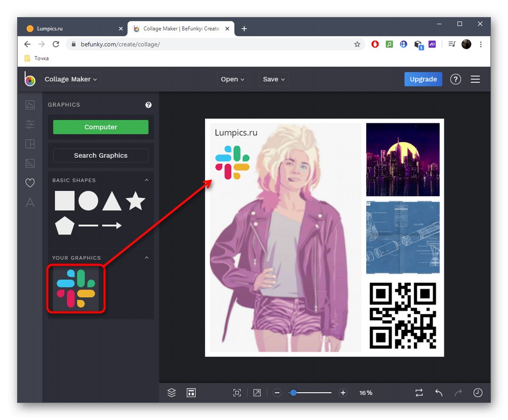Open the Text tool sidebar icon

point(30,203)
